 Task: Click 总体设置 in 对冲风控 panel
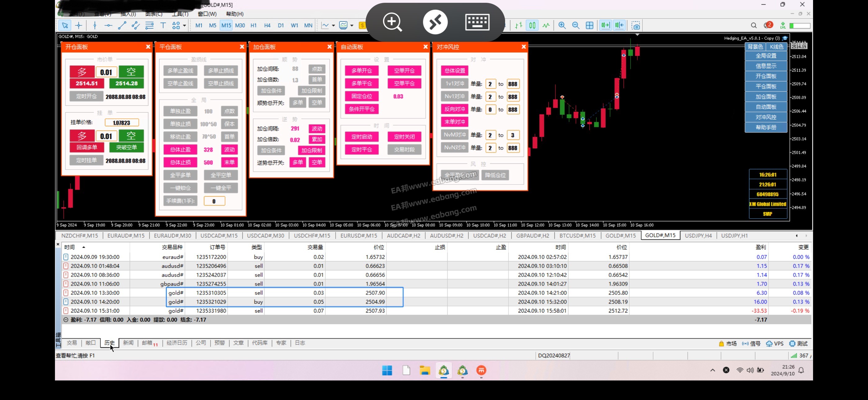point(454,70)
